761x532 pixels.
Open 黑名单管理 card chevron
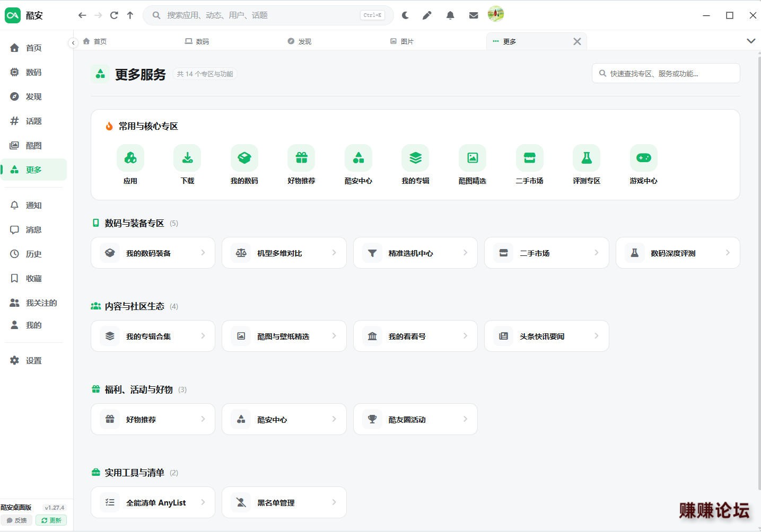pos(334,502)
